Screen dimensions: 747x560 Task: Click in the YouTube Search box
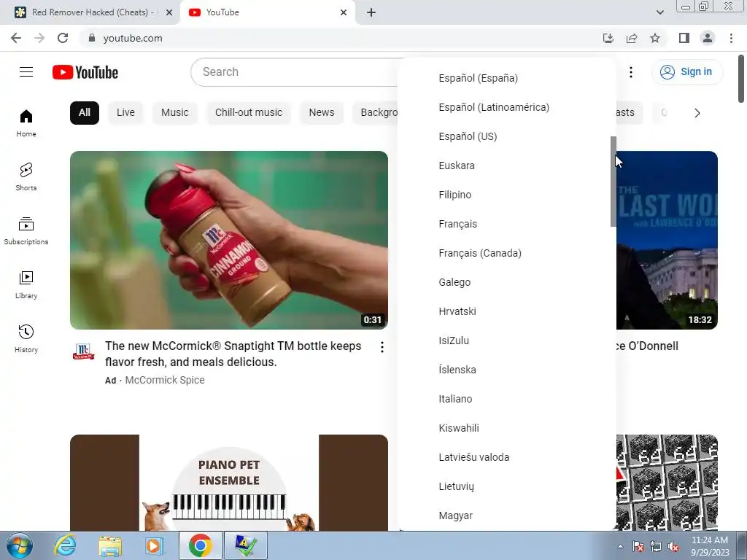pos(295,72)
